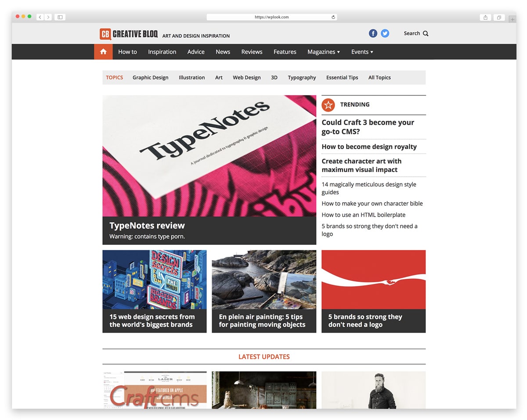
Task: Go back with the browser back arrow
Action: click(40, 17)
